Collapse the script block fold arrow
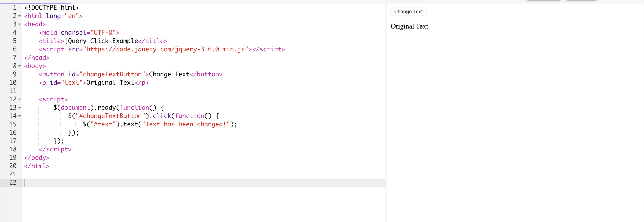The width and height of the screenshot is (644, 222). coord(20,99)
